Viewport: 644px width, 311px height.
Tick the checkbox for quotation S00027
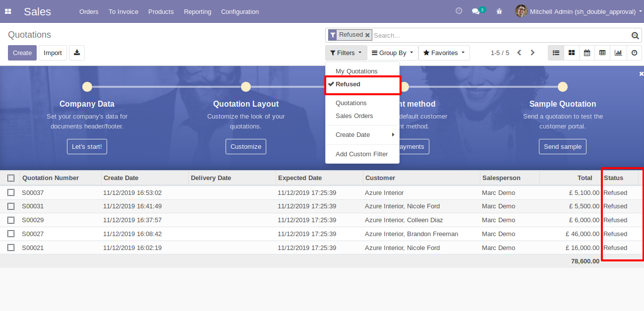coord(11,234)
